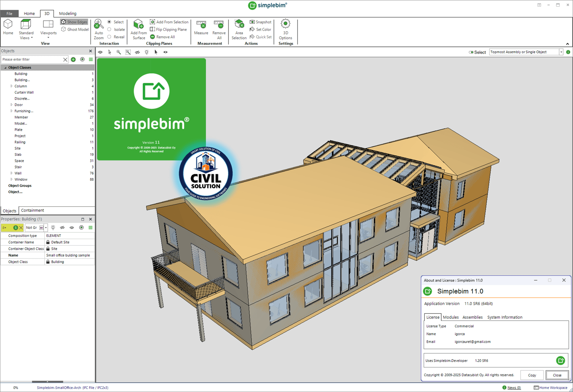
Task: Expand the Window tree node
Action: [x=11, y=180]
